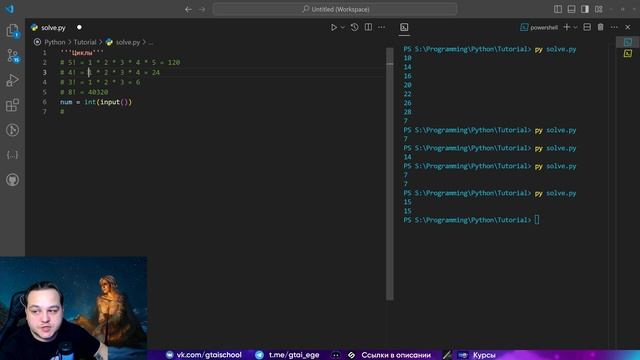Viewport: 640px width, 360px height.
Task: Open editor More Actions ellipsis
Action: pyautogui.click(x=382, y=27)
